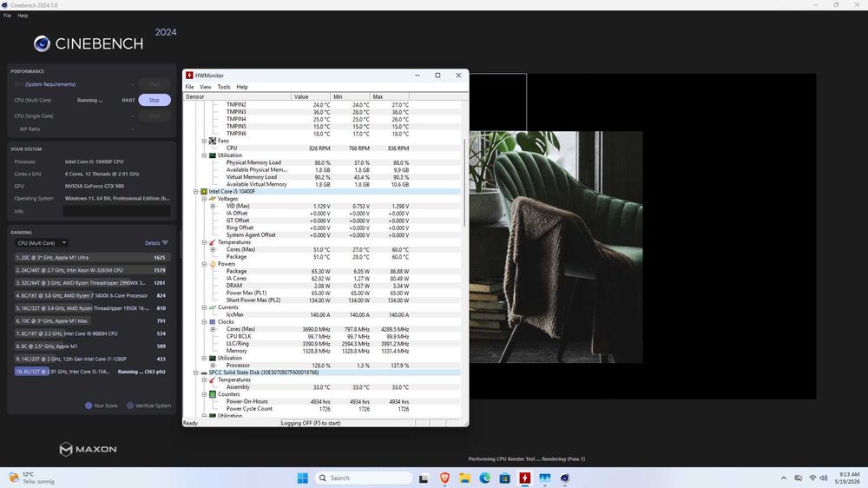Click the Cinebench logo sphere icon
The width and height of the screenshot is (868, 488).
[x=42, y=43]
